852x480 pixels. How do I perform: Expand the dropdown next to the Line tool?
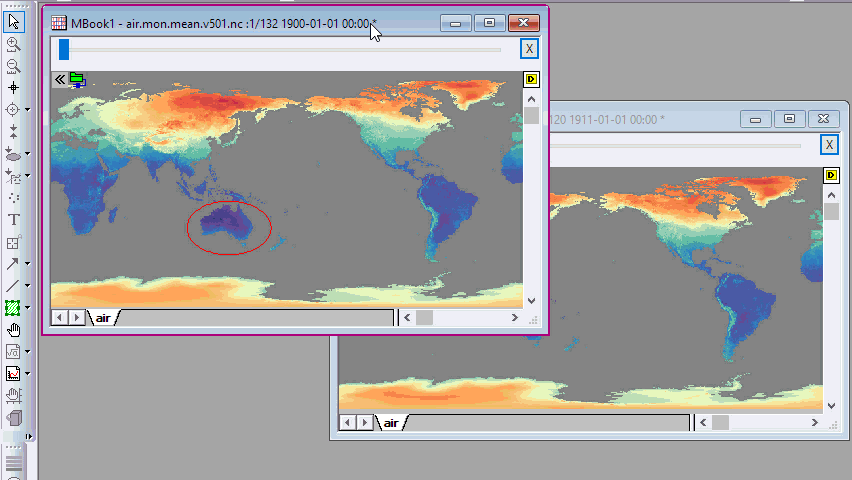27,286
